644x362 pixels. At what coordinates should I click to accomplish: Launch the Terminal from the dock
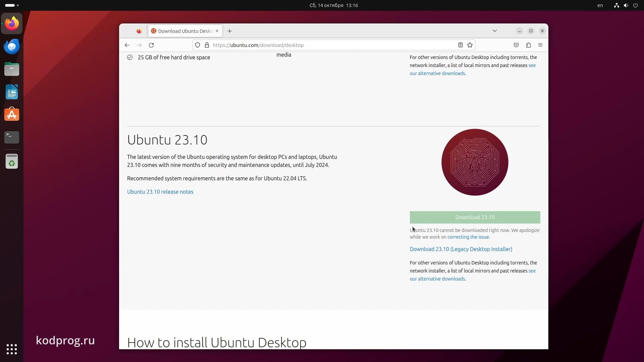pos(12,137)
